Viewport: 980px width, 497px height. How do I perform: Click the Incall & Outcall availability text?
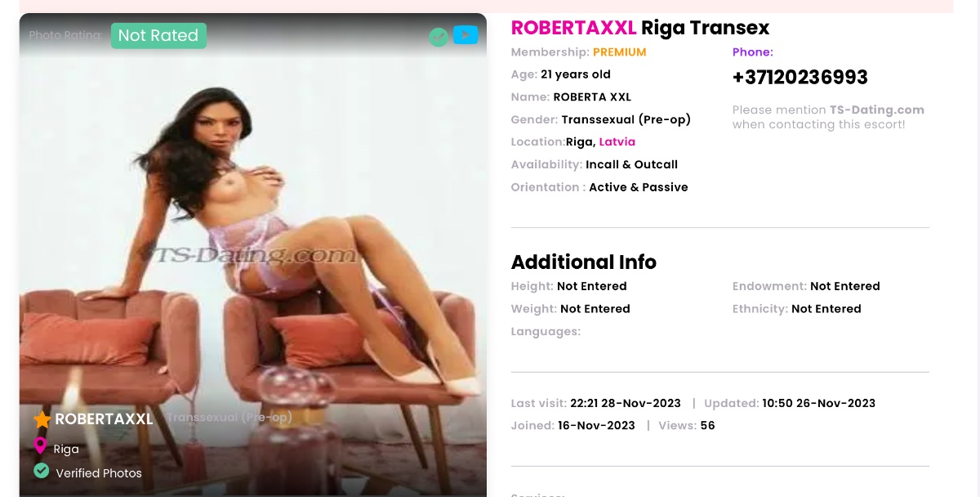pos(632,164)
